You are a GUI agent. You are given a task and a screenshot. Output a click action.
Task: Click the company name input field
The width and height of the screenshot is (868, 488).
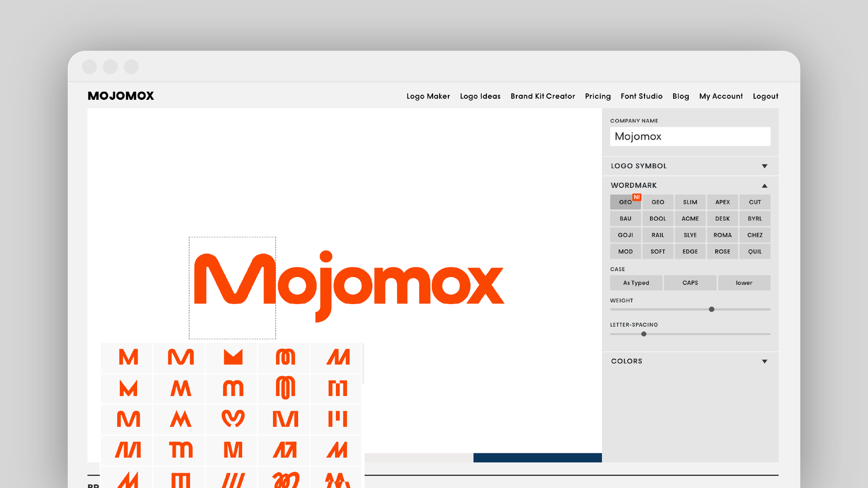coord(690,136)
